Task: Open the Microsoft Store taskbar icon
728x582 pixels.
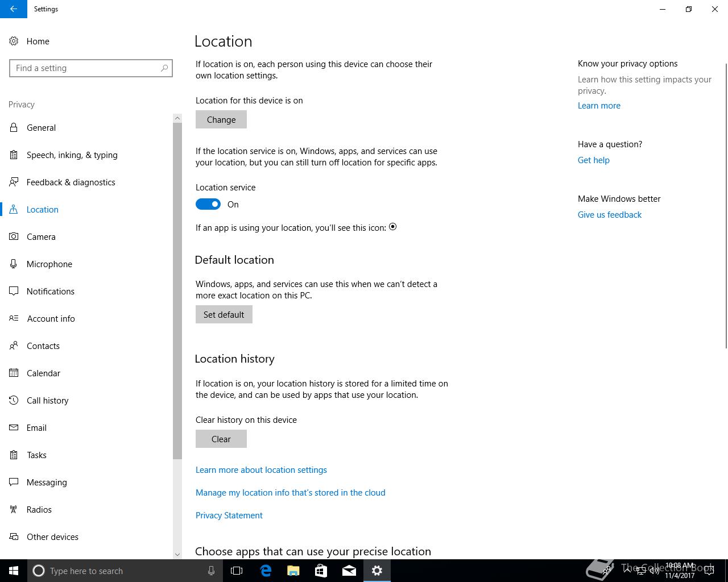Action: tap(321, 571)
